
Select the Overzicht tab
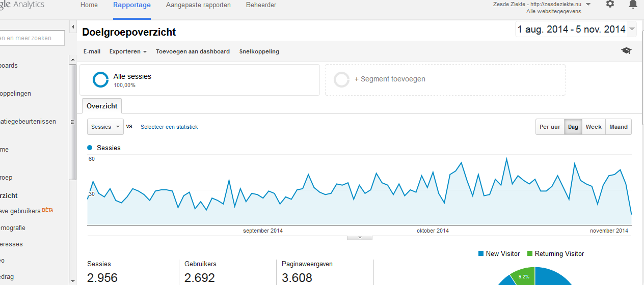(102, 106)
